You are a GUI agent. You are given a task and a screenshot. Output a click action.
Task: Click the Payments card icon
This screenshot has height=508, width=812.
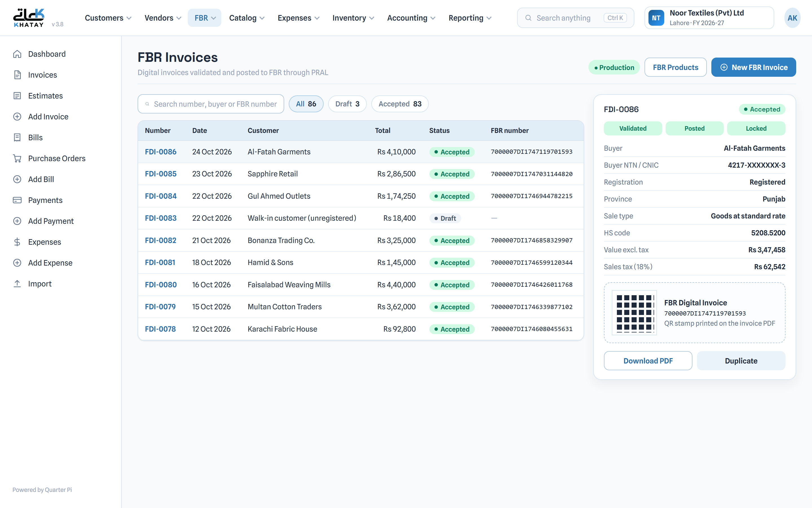[x=17, y=200]
